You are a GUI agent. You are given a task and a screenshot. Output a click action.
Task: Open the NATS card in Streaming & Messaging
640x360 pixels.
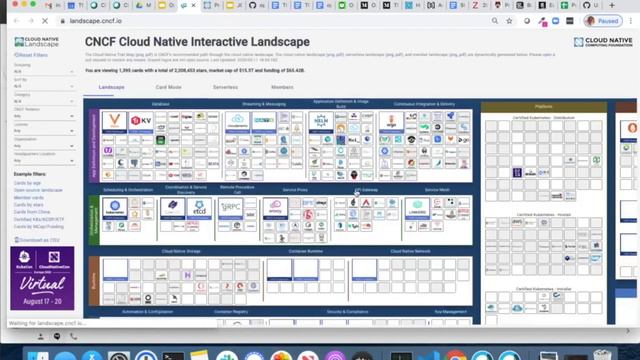[x=264, y=122]
